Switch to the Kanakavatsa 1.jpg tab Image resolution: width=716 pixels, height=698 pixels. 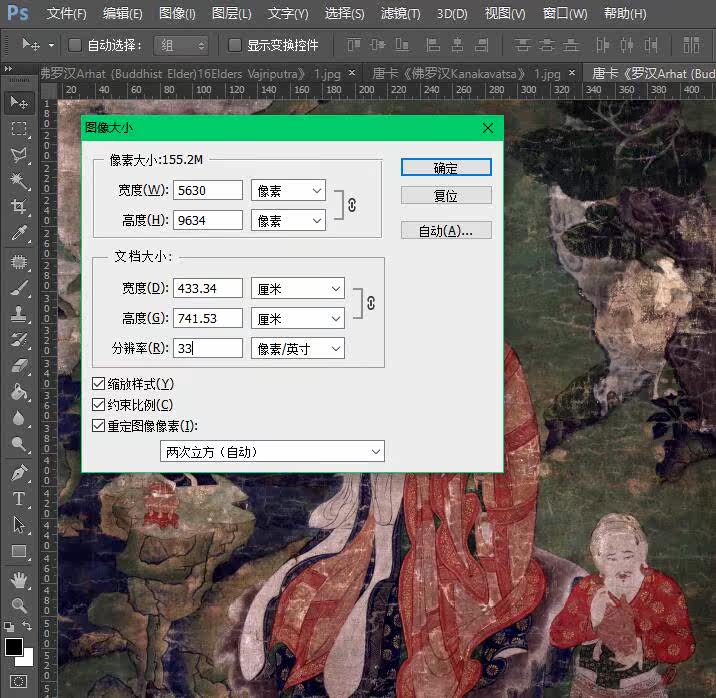(x=466, y=73)
